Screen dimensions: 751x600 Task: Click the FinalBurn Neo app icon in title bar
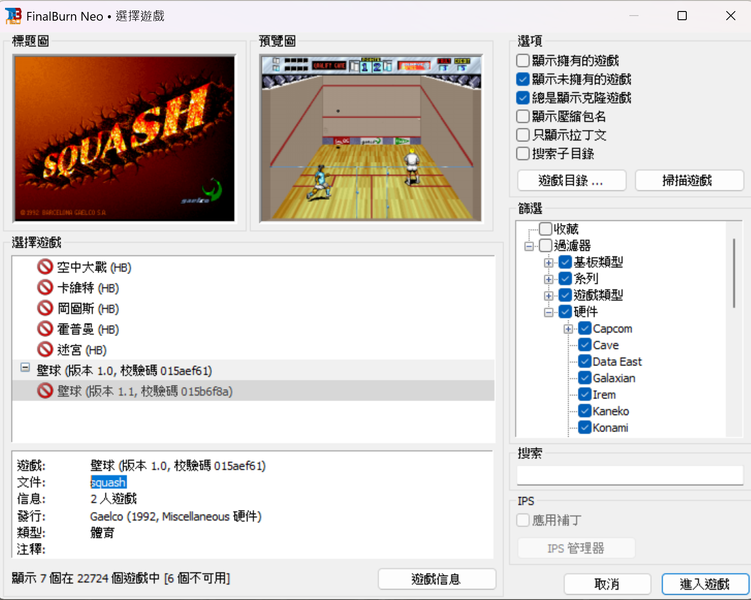click(x=13, y=16)
